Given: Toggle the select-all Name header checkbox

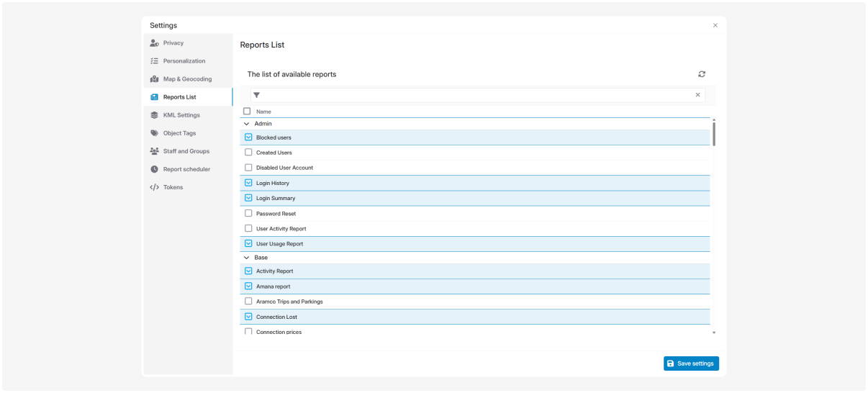Looking at the screenshot, I should click(247, 112).
